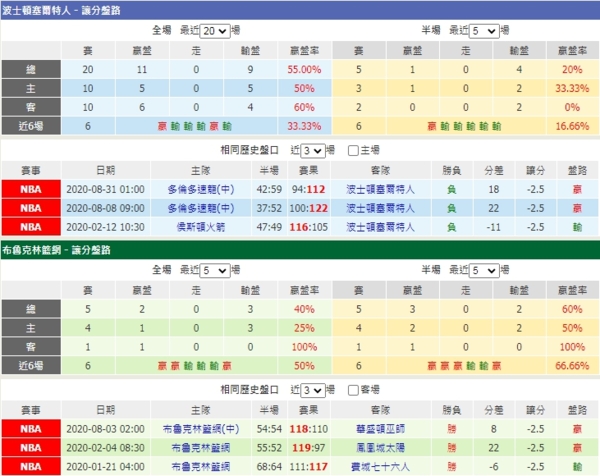Click NBA badge in 2020-08-31 01:00 row
This screenshot has width=600, height=476.
31,189
